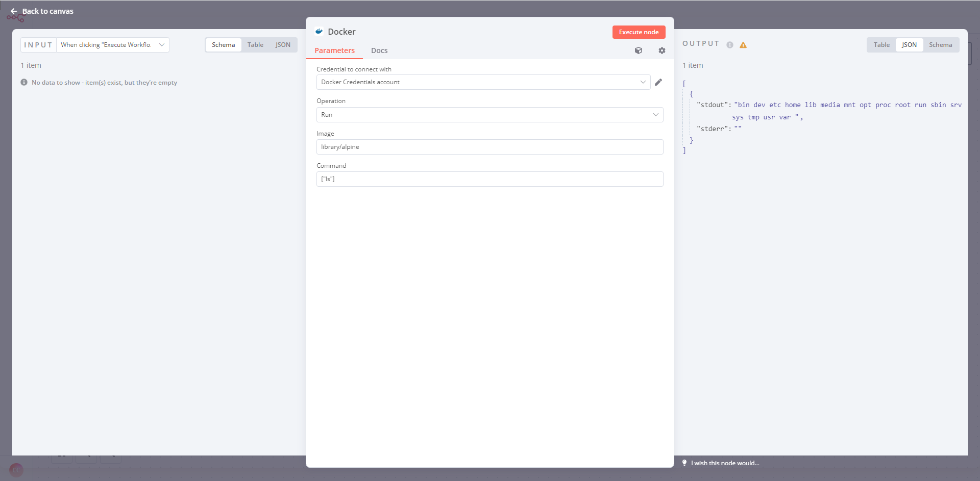Open the Parameters tab
The image size is (980, 481).
(335, 50)
